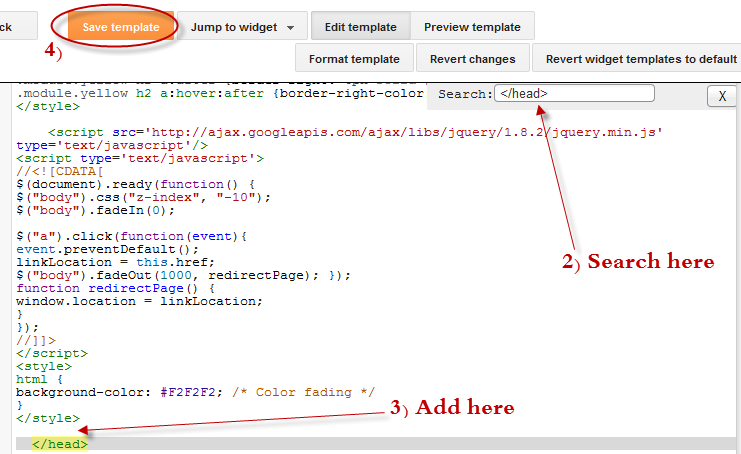Click inside the Search input field
The width and height of the screenshot is (741, 454).
[574, 94]
